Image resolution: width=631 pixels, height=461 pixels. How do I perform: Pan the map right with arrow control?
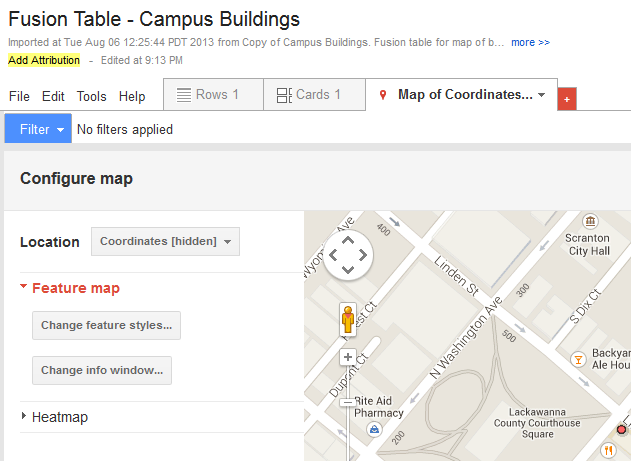363,255
